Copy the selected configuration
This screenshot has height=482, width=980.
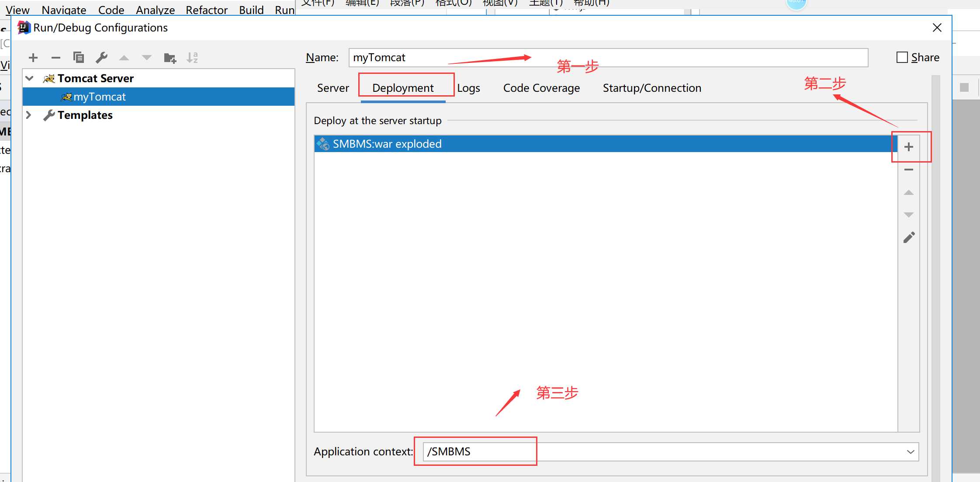tap(79, 58)
